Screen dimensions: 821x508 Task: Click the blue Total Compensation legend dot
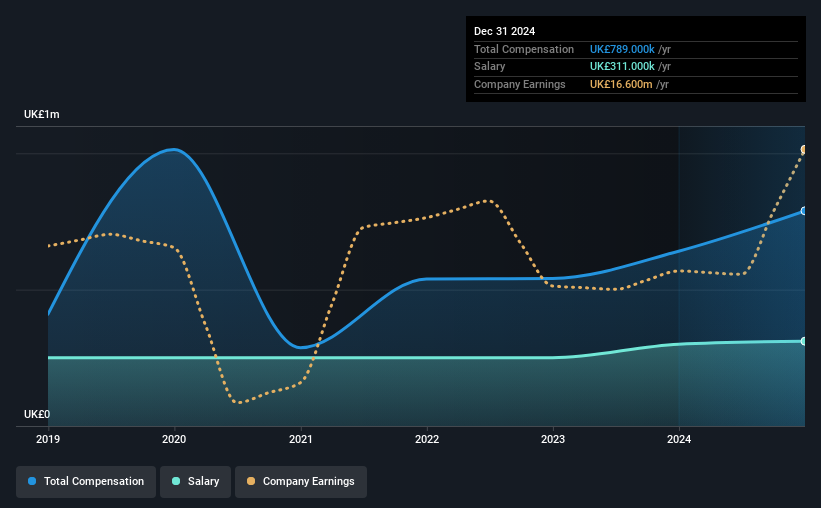tap(32, 481)
